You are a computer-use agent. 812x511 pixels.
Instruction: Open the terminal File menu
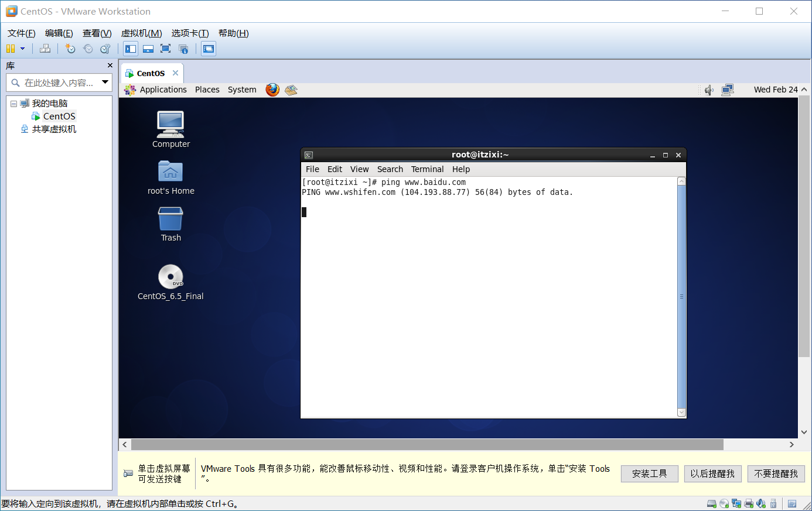point(313,169)
